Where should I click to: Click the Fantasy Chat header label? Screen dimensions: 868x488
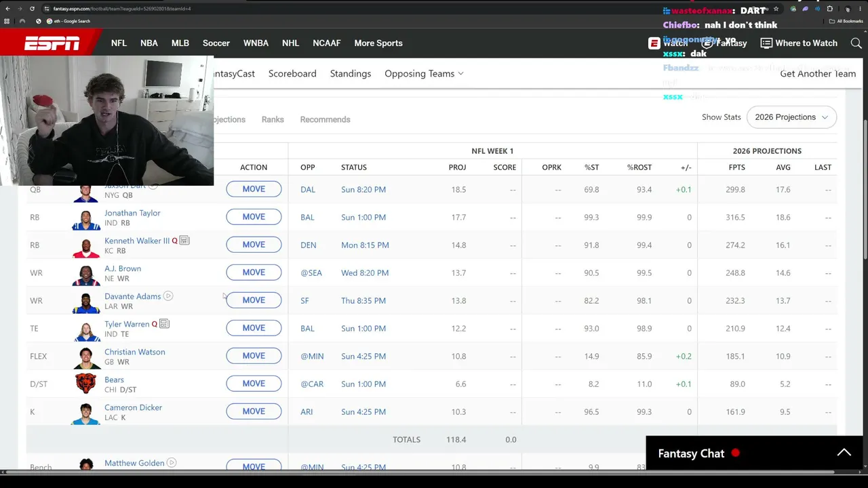[x=691, y=453]
